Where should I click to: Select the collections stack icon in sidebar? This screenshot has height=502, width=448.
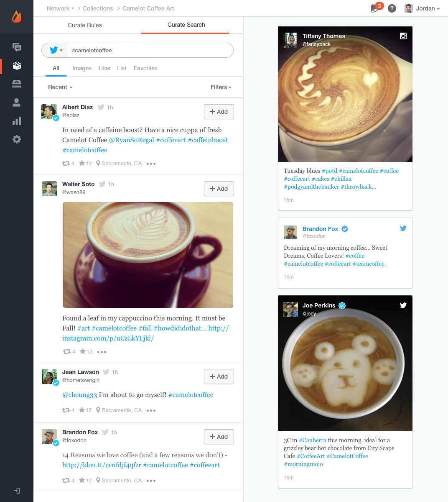[17, 66]
